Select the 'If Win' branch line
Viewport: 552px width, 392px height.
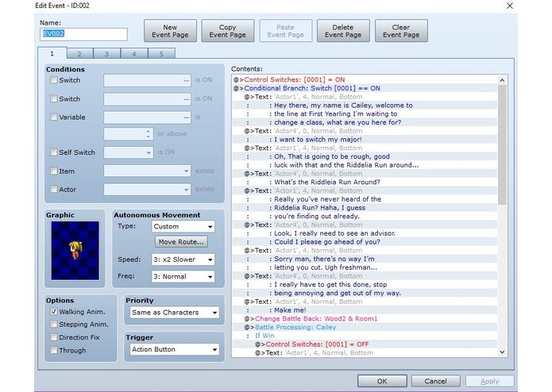coord(365,336)
